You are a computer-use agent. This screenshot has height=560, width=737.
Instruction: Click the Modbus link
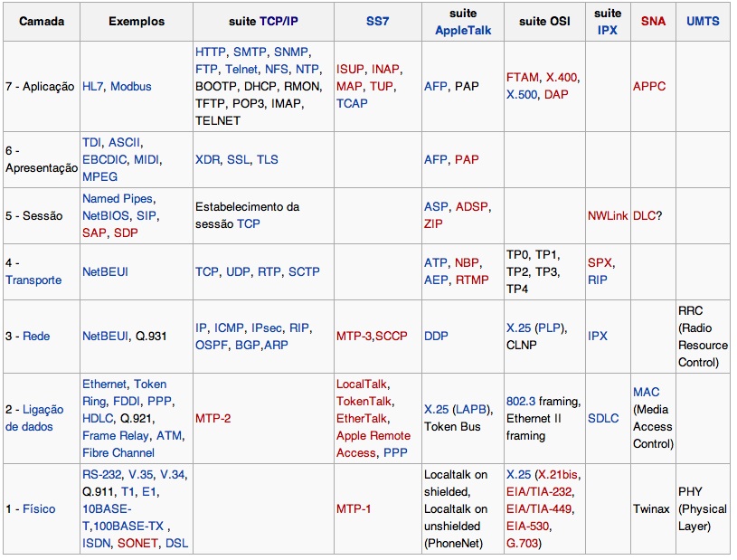tap(131, 87)
